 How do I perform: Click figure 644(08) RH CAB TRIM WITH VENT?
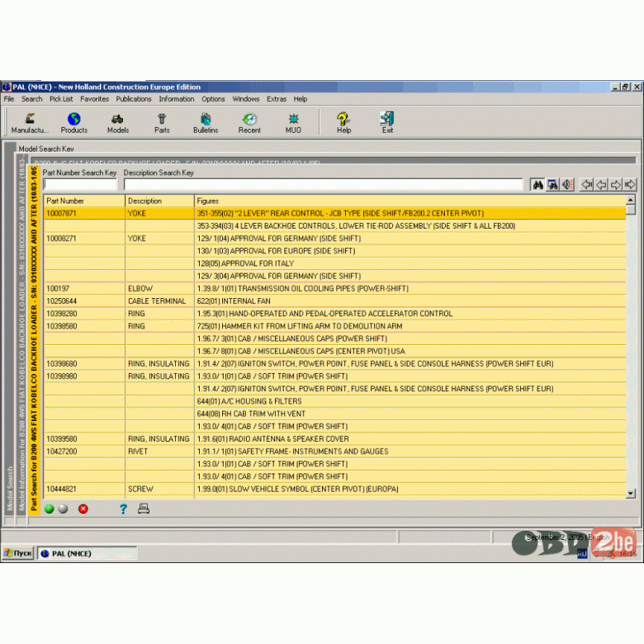[x=251, y=414]
